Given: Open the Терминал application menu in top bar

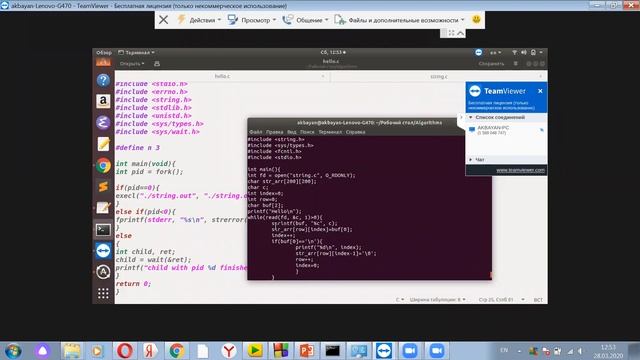Looking at the screenshot, I should (x=136, y=52).
